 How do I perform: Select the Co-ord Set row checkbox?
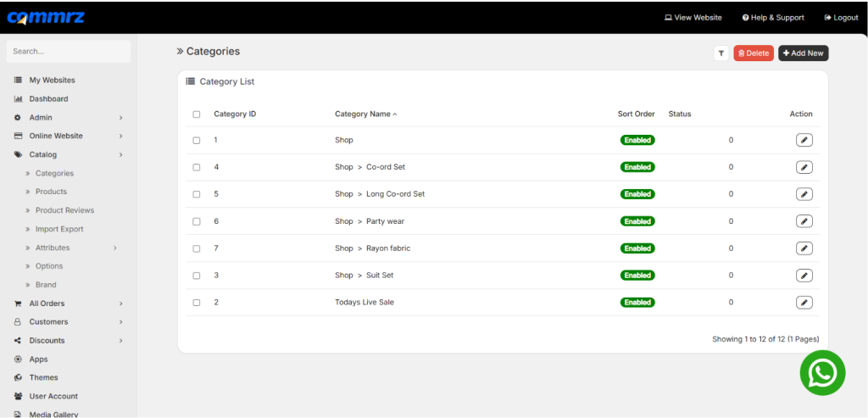197,167
